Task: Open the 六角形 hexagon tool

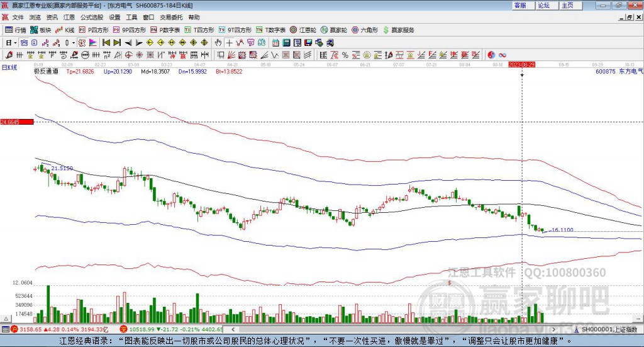Action: point(365,30)
